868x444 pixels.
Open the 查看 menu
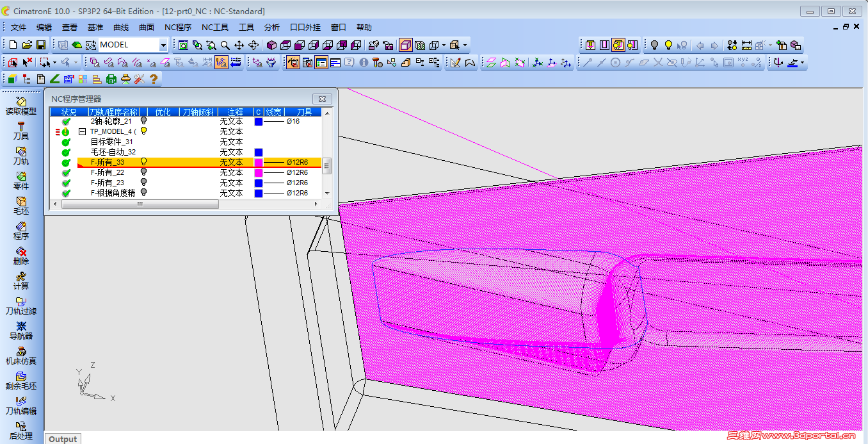click(x=70, y=28)
